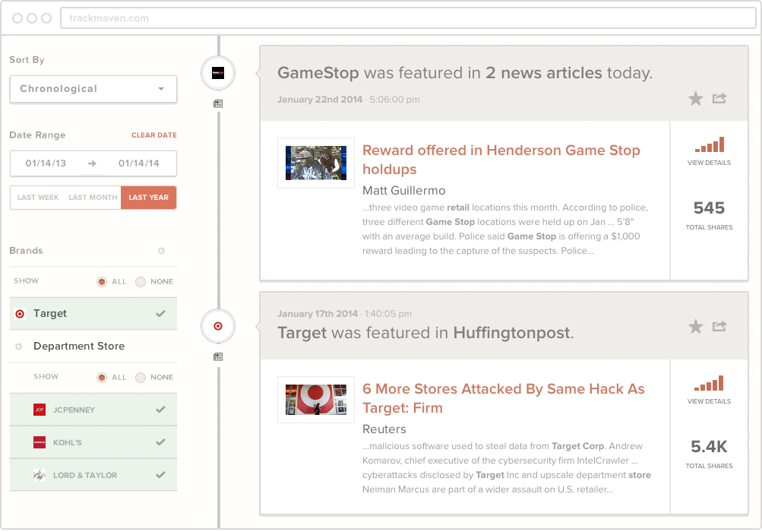
Task: Click the Lord & Taylor logo icon
Action: tap(40, 474)
